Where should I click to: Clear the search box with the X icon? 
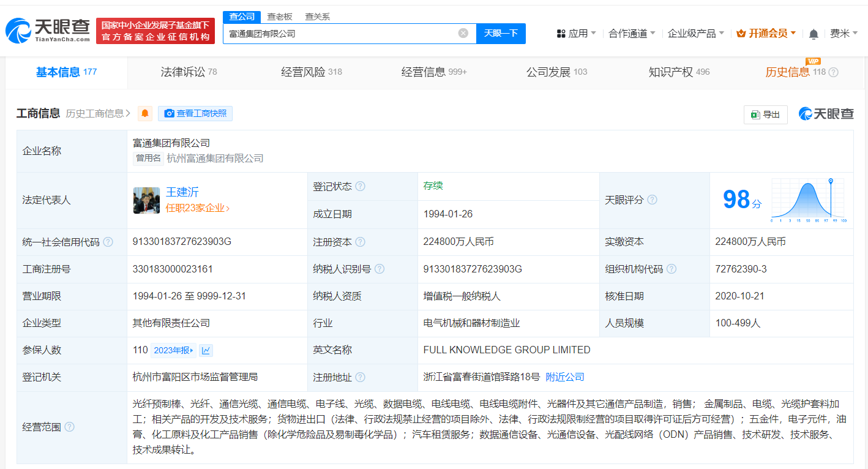point(463,33)
